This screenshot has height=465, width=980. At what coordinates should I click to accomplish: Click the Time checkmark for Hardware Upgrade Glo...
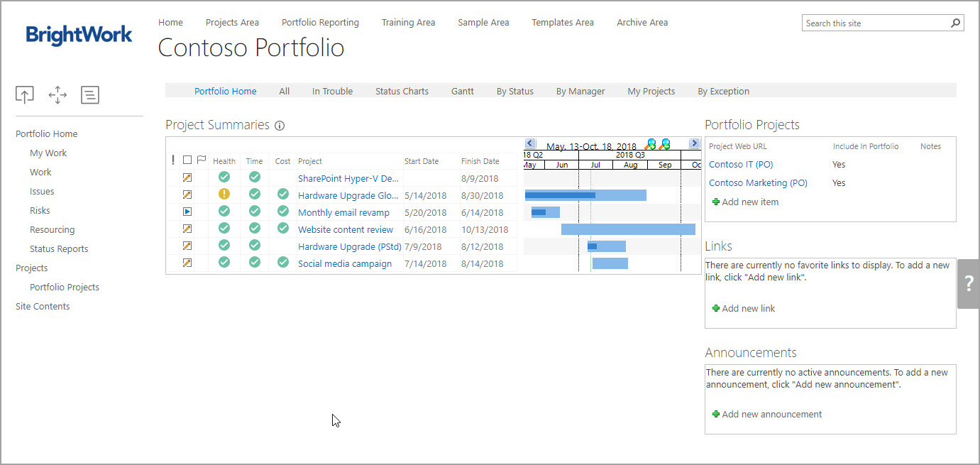point(255,194)
